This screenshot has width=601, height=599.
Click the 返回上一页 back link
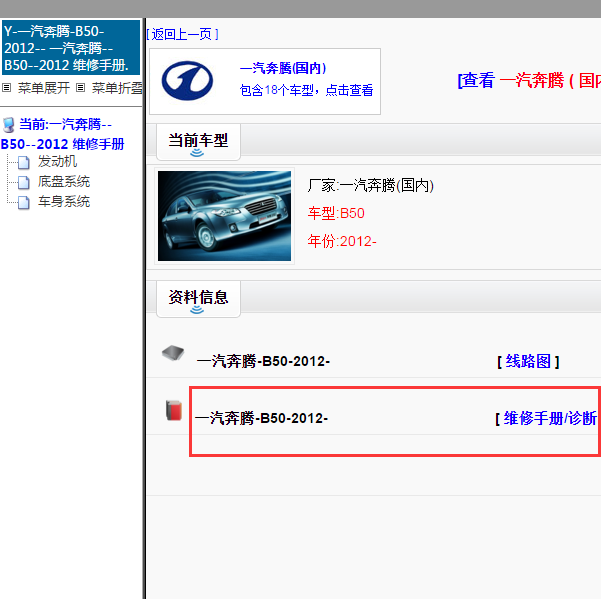click(182, 34)
